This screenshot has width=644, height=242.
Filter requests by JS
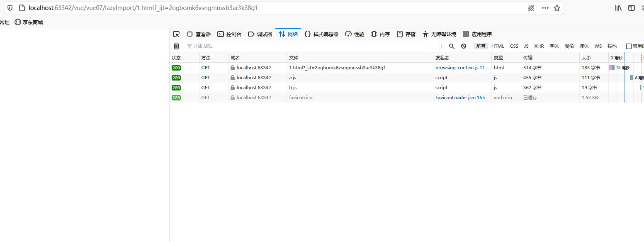tap(526, 46)
